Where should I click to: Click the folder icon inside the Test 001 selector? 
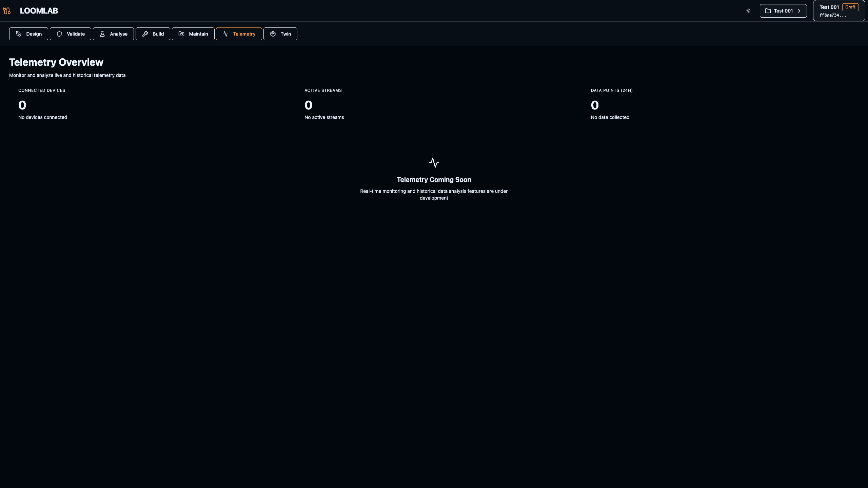click(x=768, y=11)
